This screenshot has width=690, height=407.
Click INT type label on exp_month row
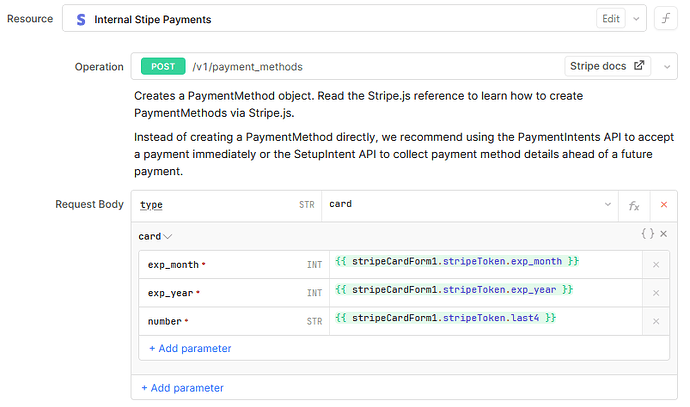tap(315, 265)
